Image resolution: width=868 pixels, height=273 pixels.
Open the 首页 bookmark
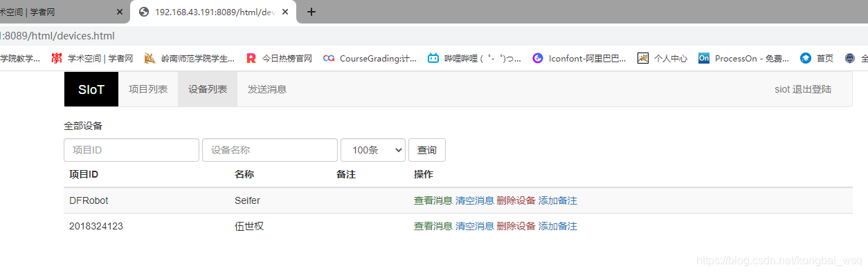tap(817, 59)
